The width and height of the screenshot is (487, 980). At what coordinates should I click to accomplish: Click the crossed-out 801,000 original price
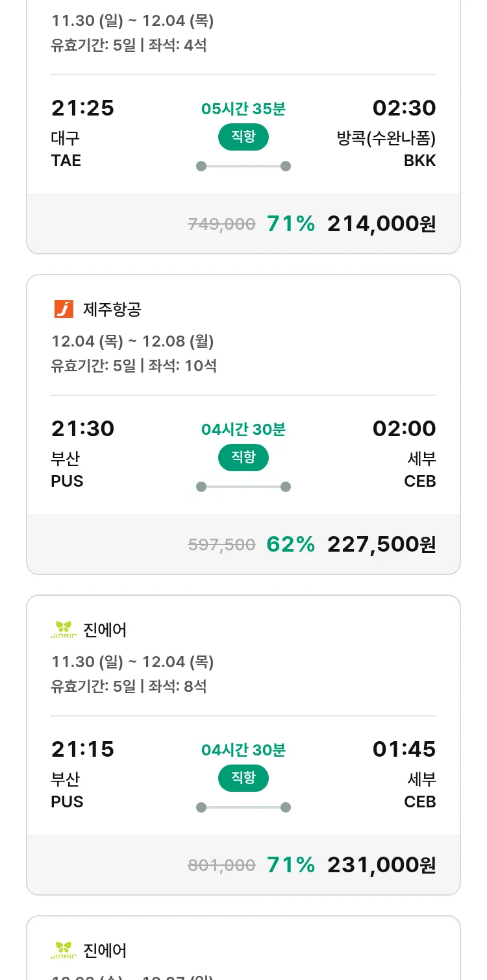(221, 865)
